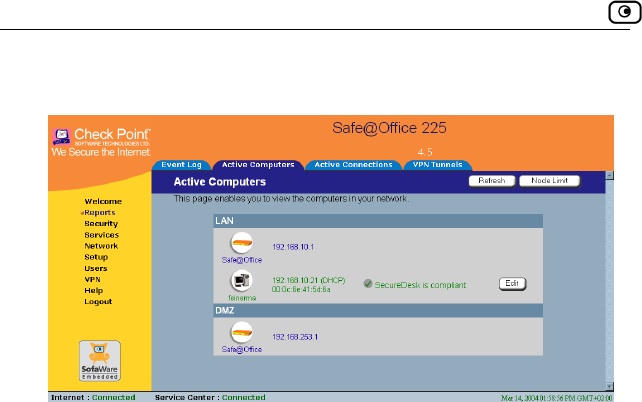Screen dimensions: 642x402
Task: Click the Safe@Office gateway icon under LAN
Action: [242, 243]
